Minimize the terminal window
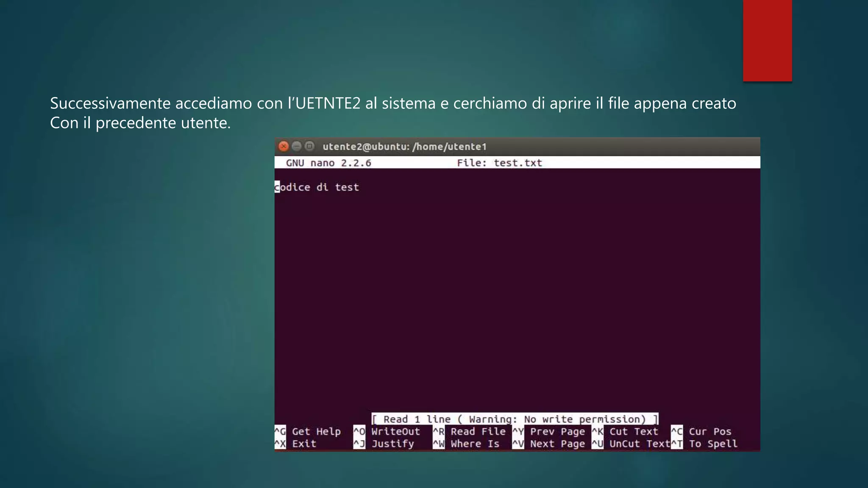Viewport: 868px width, 488px height. 297,146
